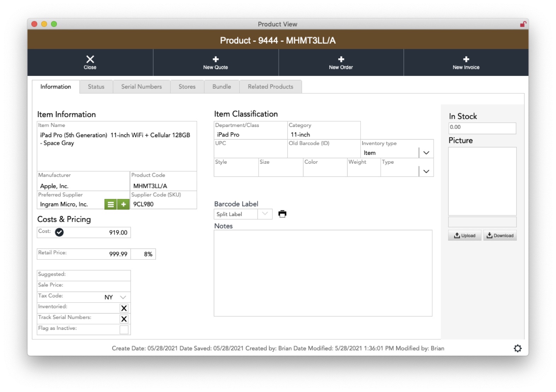Start a New Order from toolbar
The image size is (556, 392).
point(341,59)
